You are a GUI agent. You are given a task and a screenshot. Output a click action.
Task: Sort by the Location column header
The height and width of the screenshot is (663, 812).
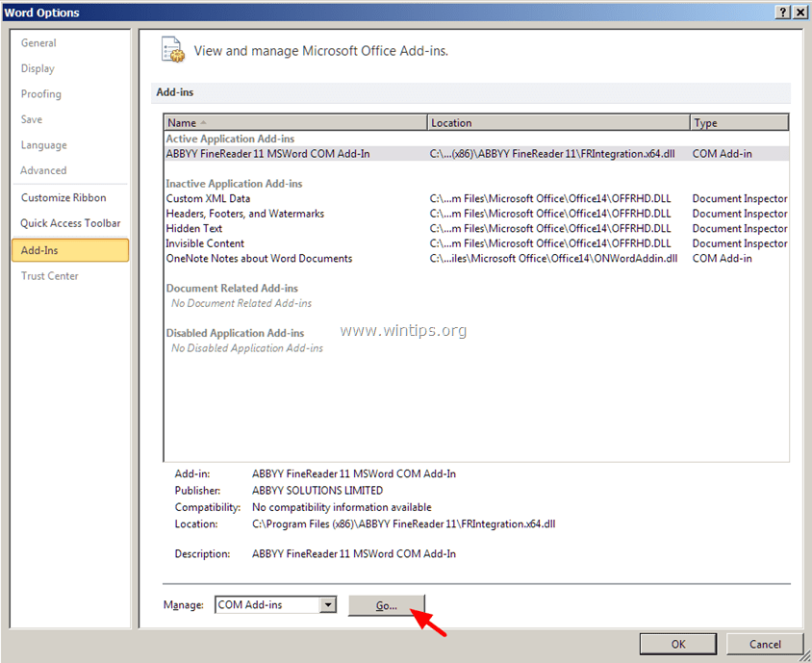click(x=559, y=123)
